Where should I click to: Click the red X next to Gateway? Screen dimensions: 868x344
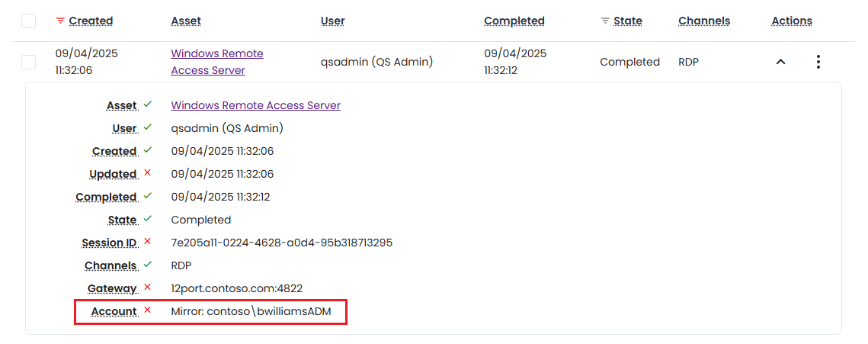tap(147, 288)
